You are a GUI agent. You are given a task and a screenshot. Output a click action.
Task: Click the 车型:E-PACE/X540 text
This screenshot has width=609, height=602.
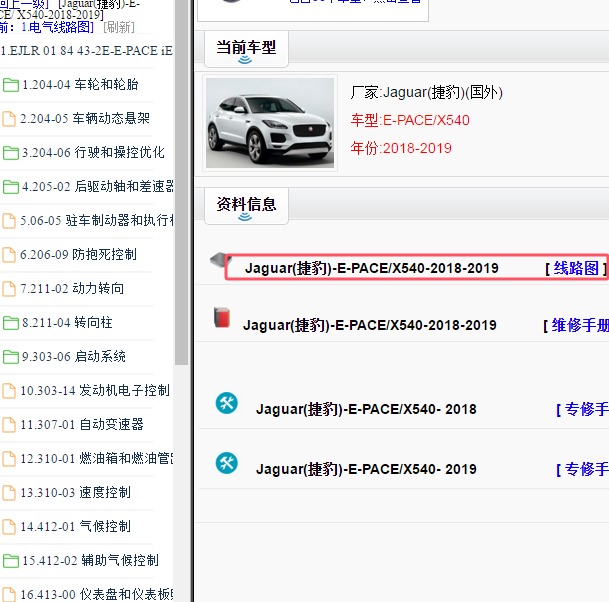[410, 120]
